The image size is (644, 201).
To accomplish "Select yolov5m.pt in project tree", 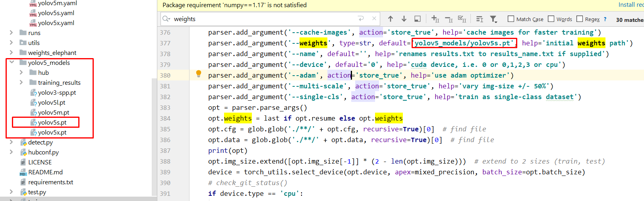I will tap(54, 113).
